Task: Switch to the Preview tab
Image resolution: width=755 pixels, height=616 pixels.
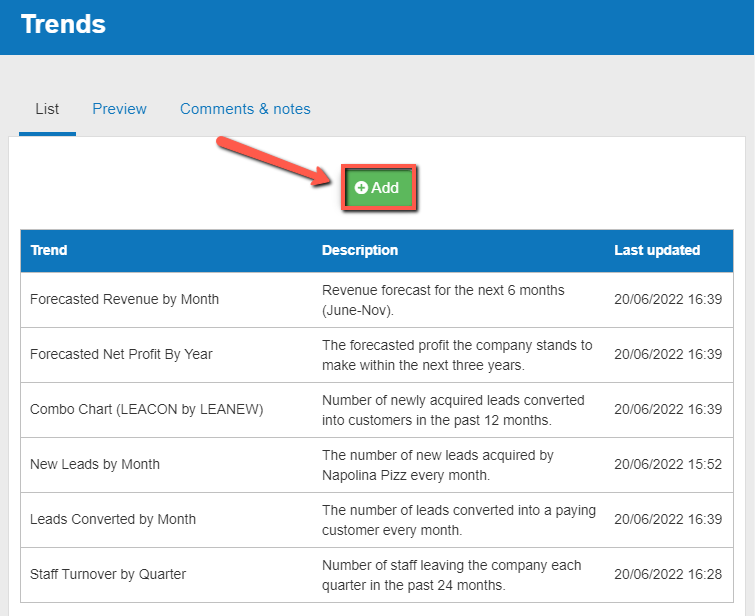Action: click(x=119, y=109)
